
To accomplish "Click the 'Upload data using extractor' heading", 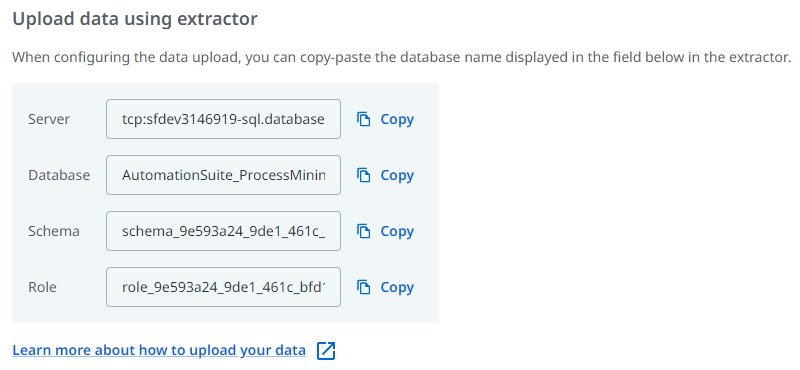I will click(x=135, y=19).
